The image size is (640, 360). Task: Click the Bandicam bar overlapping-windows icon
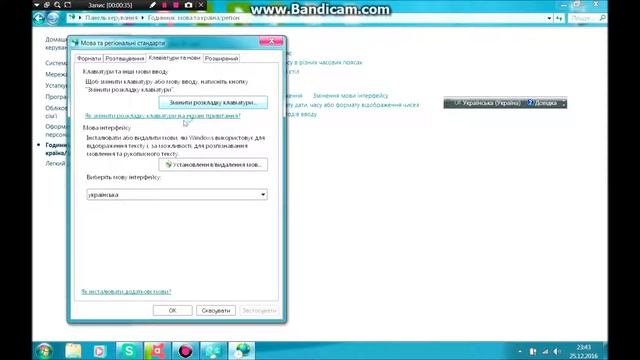tap(47, 5)
